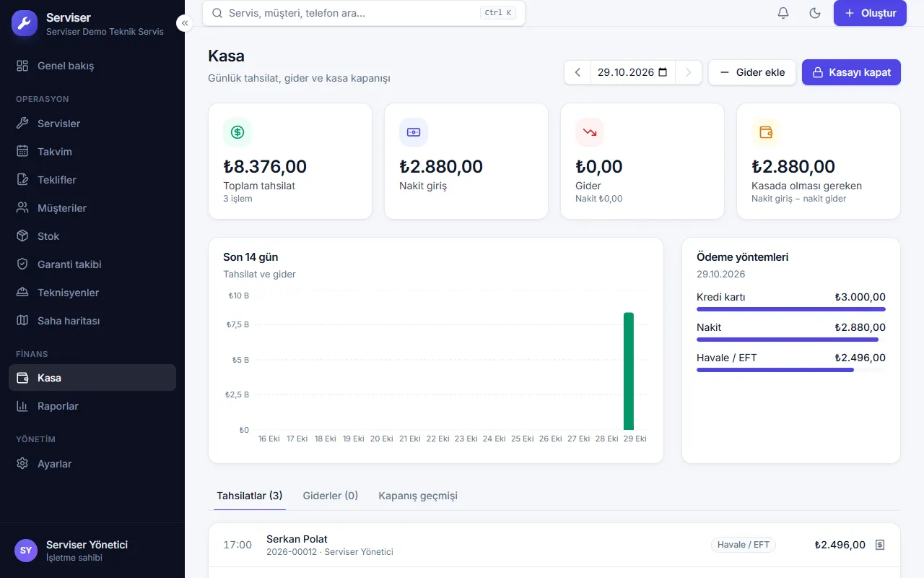The width and height of the screenshot is (924, 578).
Task: Click Gider ekle button
Action: (x=752, y=72)
